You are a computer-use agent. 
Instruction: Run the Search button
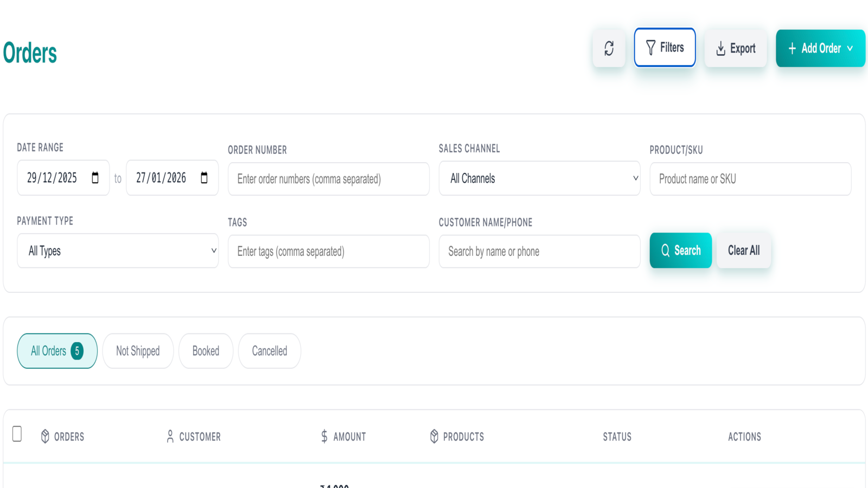[x=681, y=251]
